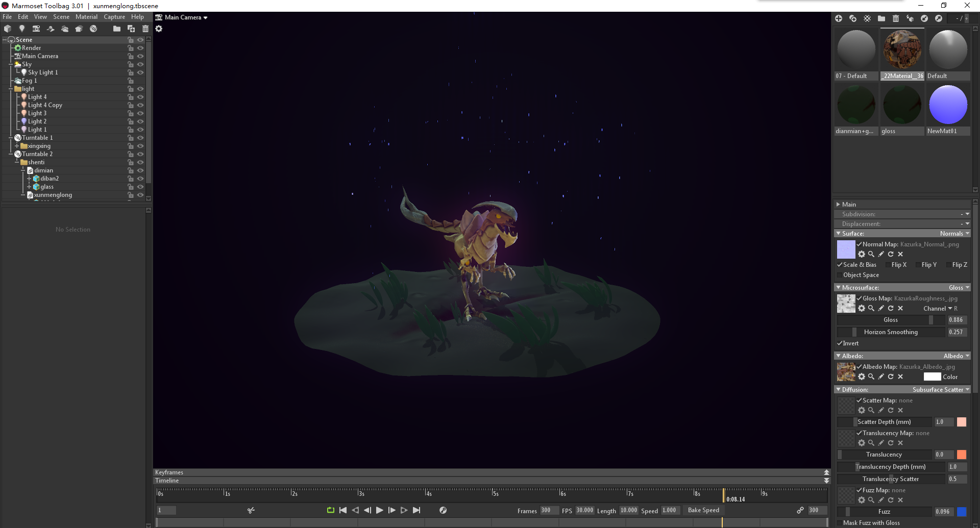The image size is (980, 528).
Task: Hide Light 4 with its eye icon
Action: point(140,97)
